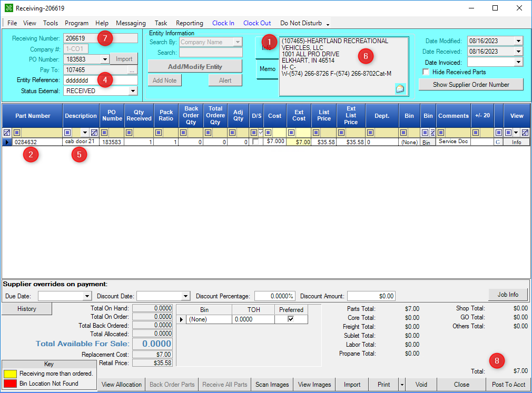Toggle the D/S filter checkbox in the filter row
Screen dimensions: 532x393
261,133
